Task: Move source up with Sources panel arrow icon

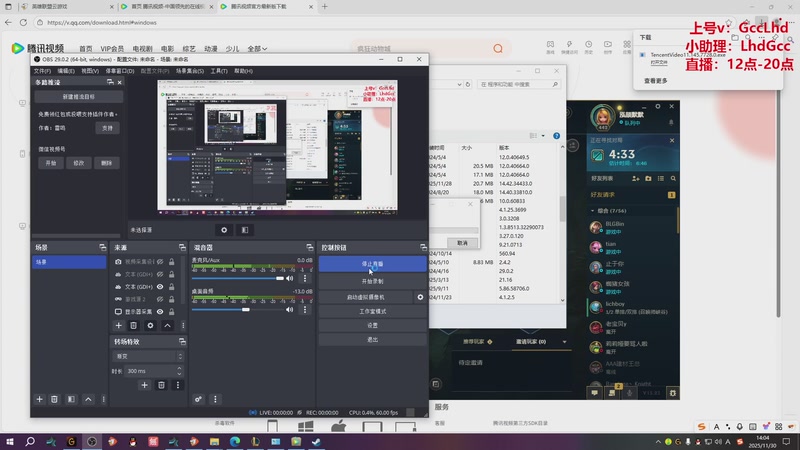Action: [167, 326]
